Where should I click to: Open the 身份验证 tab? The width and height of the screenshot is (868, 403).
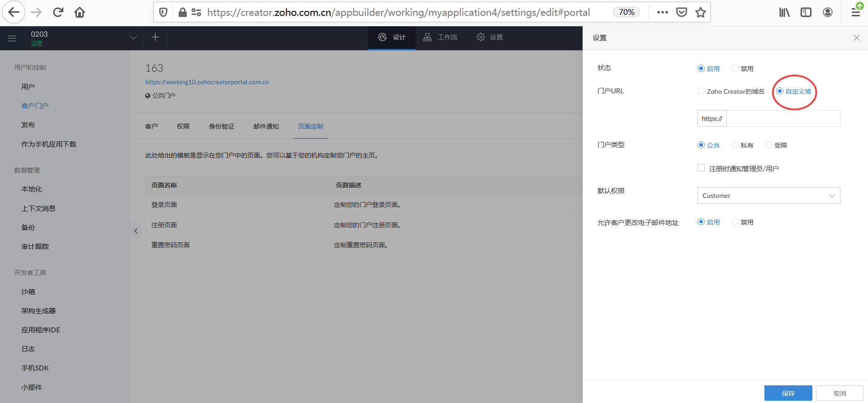pos(221,126)
